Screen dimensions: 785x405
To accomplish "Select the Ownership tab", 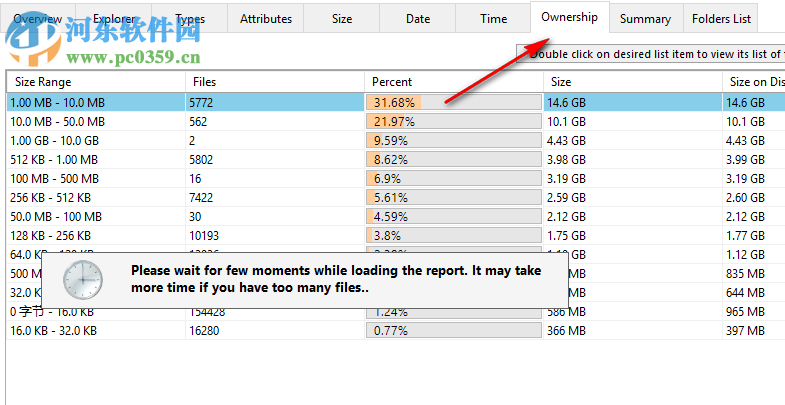I will tap(570, 17).
